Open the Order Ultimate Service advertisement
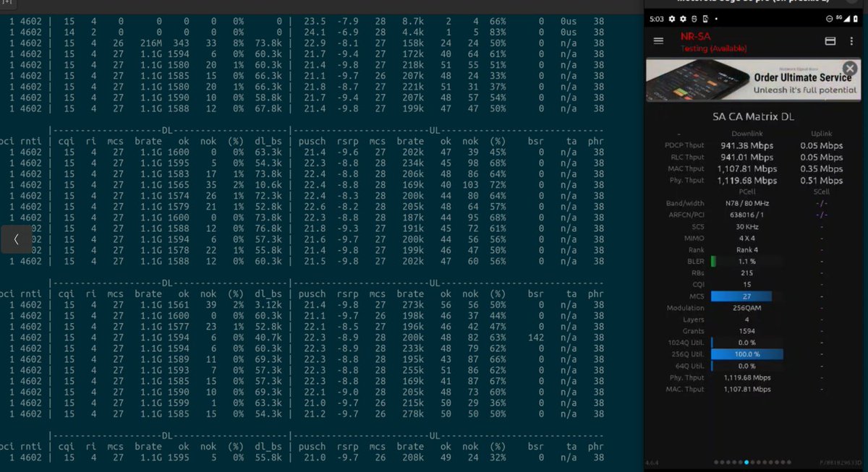This screenshot has height=472, width=868. 752,80
